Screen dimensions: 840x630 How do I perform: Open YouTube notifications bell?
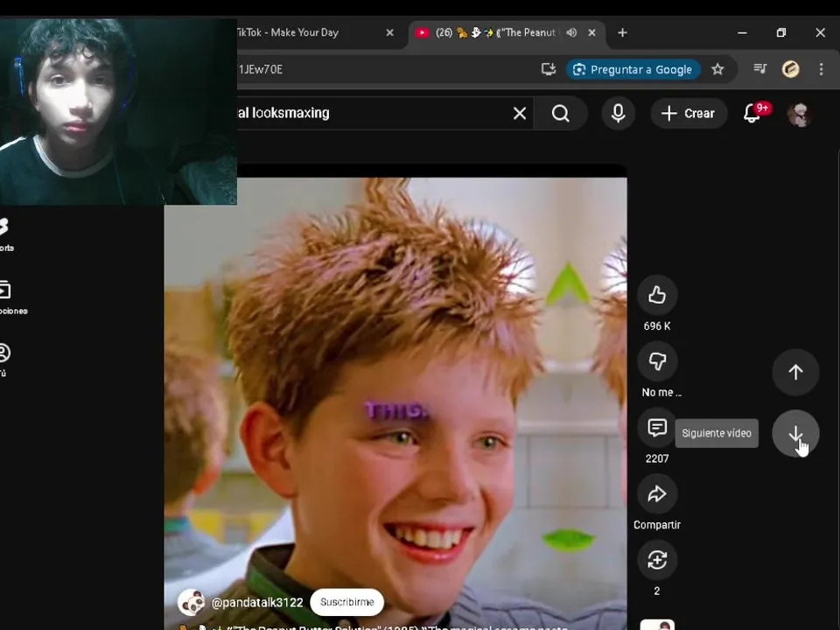[753, 114]
